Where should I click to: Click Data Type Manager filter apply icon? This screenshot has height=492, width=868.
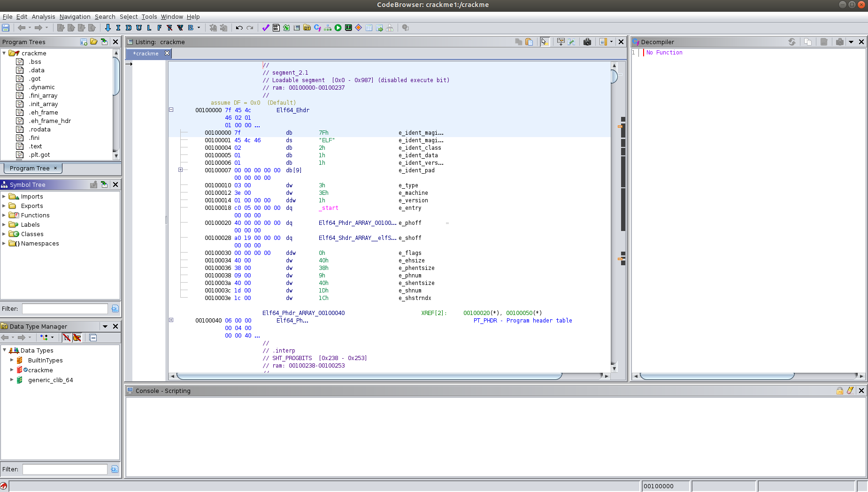coord(115,469)
